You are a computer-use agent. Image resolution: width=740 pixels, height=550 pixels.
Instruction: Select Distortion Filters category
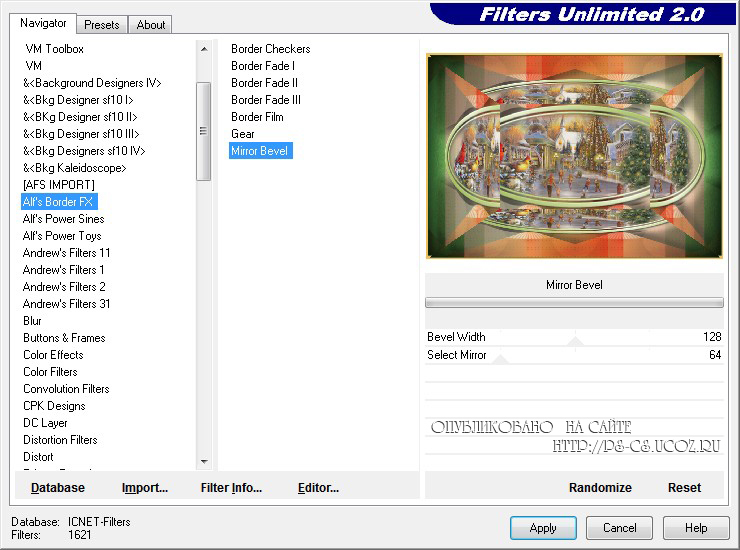pos(60,440)
